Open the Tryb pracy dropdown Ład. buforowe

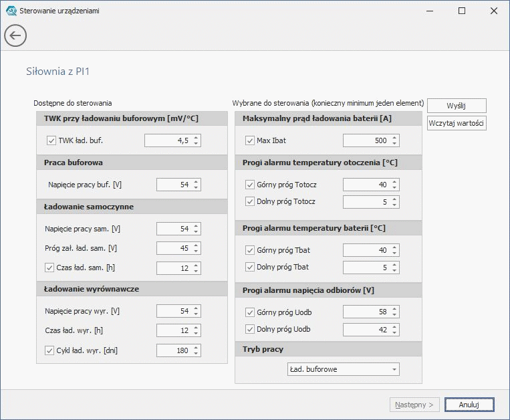(344, 369)
